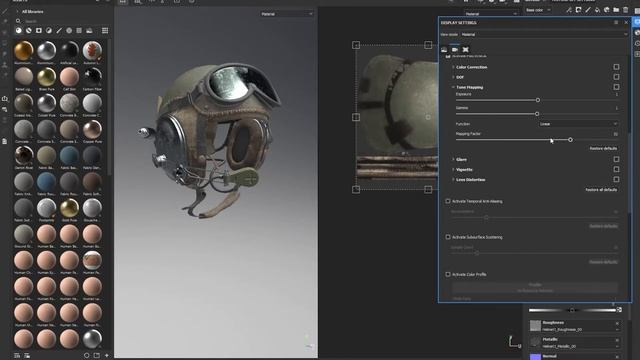Enable the Lens Distortion checkbox
The image size is (640, 360).
(616, 179)
